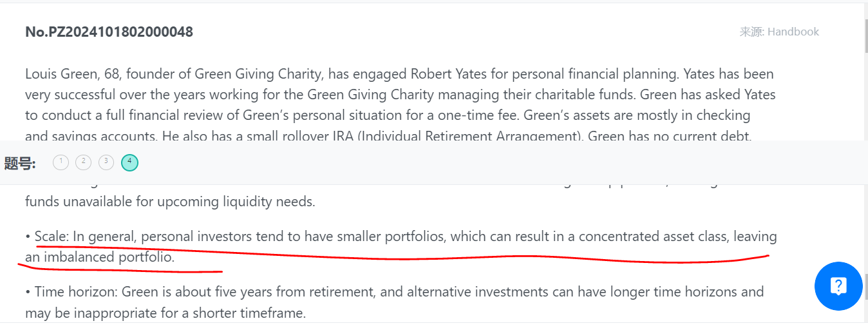Click the phrase "an imbalanced portfolio"
Viewport: 868px width, 330px height.
pyautogui.click(x=100, y=257)
